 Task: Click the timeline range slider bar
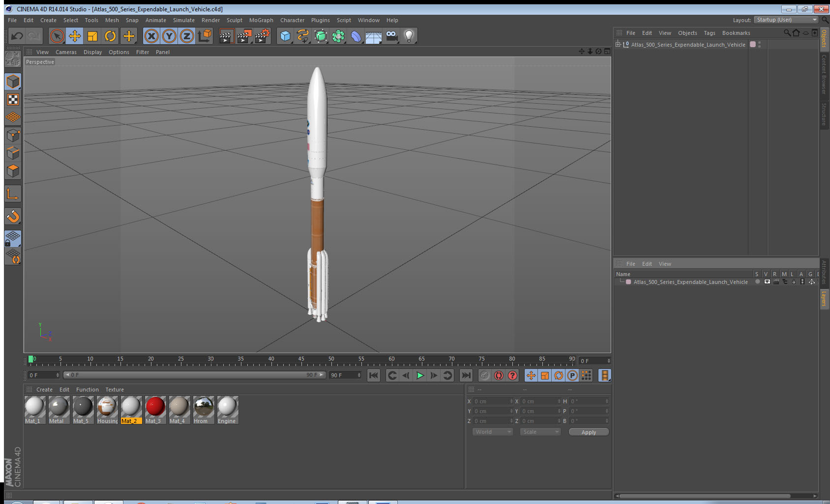pos(195,375)
